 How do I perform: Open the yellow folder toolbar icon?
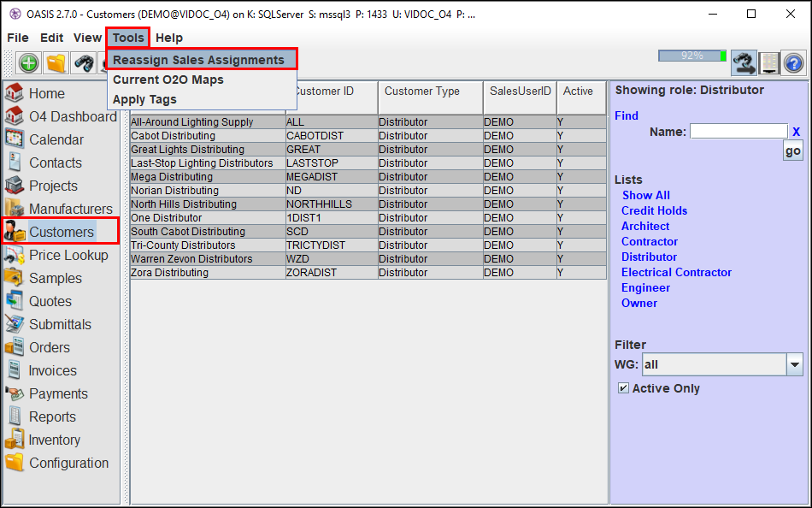coord(56,63)
